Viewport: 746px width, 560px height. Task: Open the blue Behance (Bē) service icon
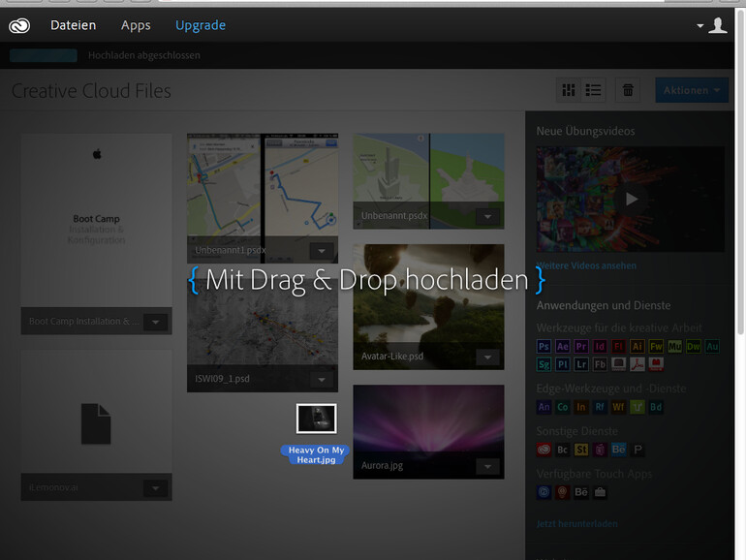[618, 450]
